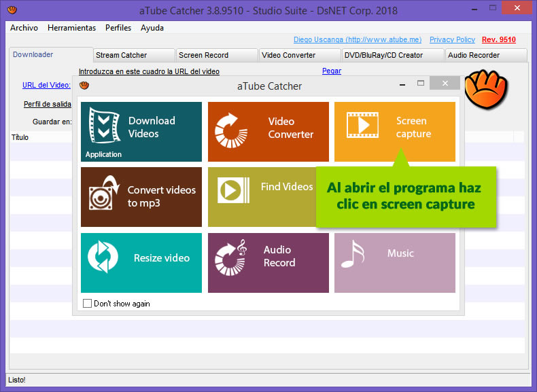Open the Perfiles menu
The height and width of the screenshot is (392, 537).
tap(118, 28)
